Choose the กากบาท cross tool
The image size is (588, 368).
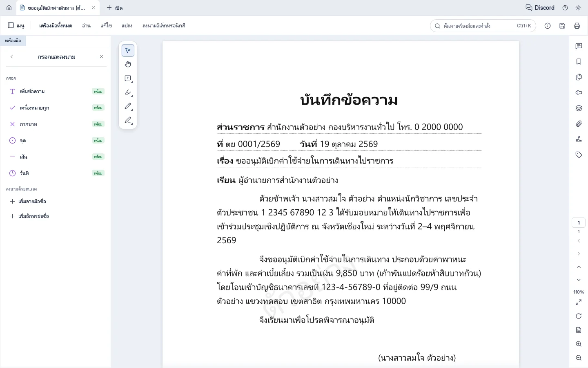[x=56, y=124]
